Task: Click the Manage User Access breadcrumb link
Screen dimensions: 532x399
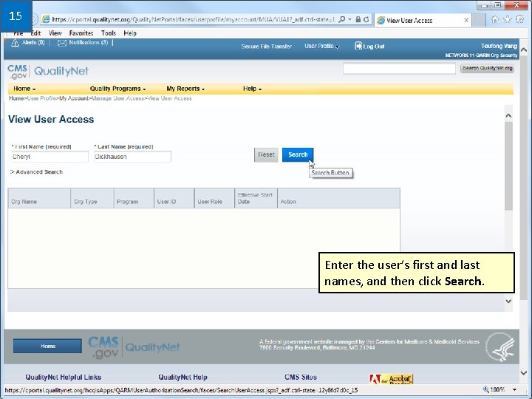Action: 117,98
